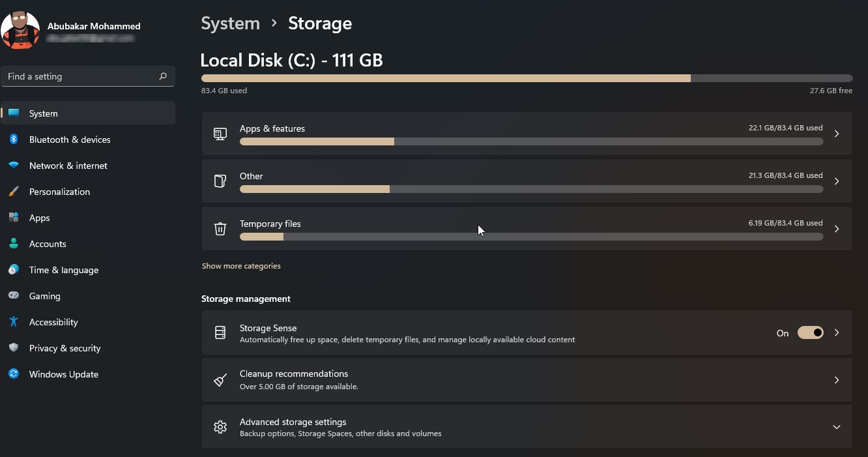868x457 pixels.
Task: Click the Gaming controller icon
Action: coord(14,296)
